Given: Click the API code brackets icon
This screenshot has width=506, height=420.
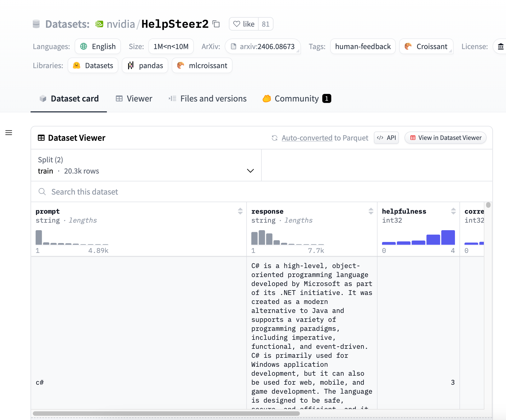Looking at the screenshot, I should coord(380,138).
